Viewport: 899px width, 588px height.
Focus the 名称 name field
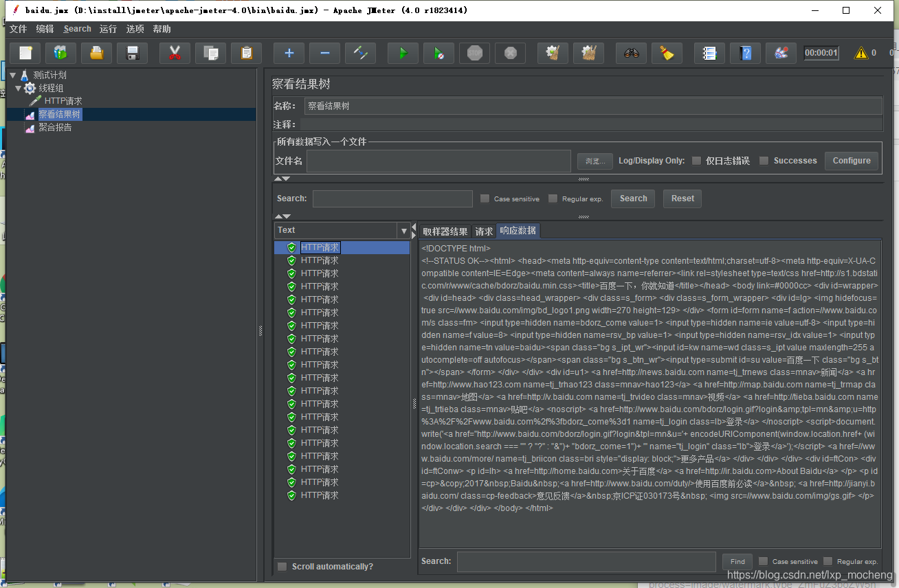[x=593, y=106]
